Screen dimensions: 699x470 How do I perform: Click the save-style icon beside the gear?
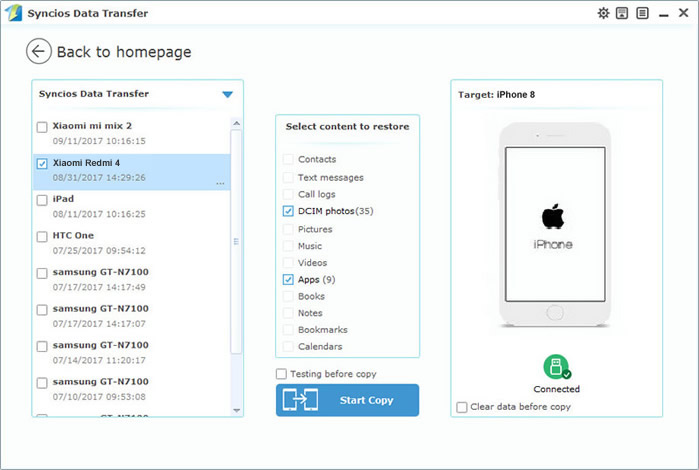pos(622,13)
